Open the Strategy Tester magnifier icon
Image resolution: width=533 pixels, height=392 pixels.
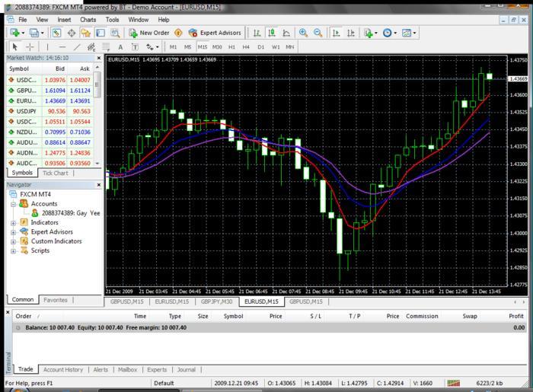click(115, 33)
